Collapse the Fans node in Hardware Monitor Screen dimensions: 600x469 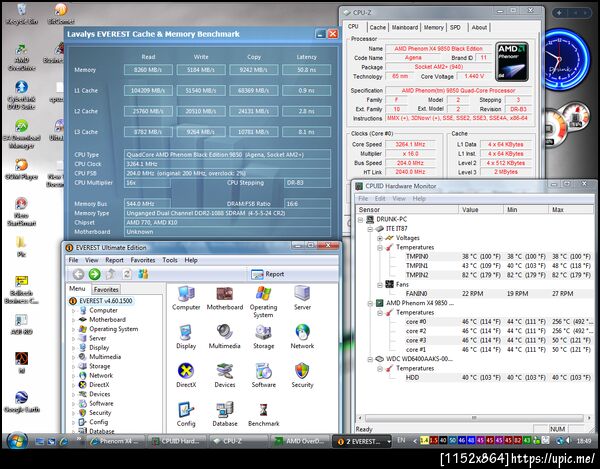pos(380,285)
